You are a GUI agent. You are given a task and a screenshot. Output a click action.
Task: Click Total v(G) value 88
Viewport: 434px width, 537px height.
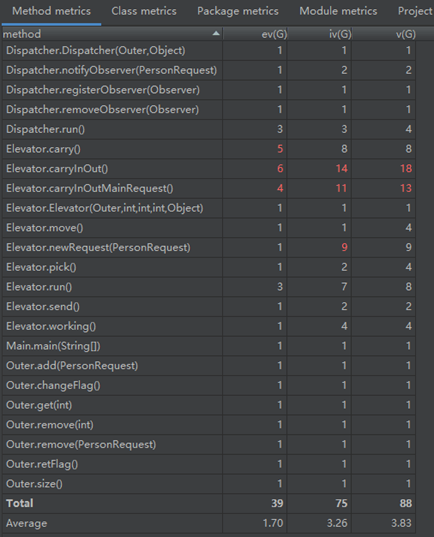click(x=406, y=503)
